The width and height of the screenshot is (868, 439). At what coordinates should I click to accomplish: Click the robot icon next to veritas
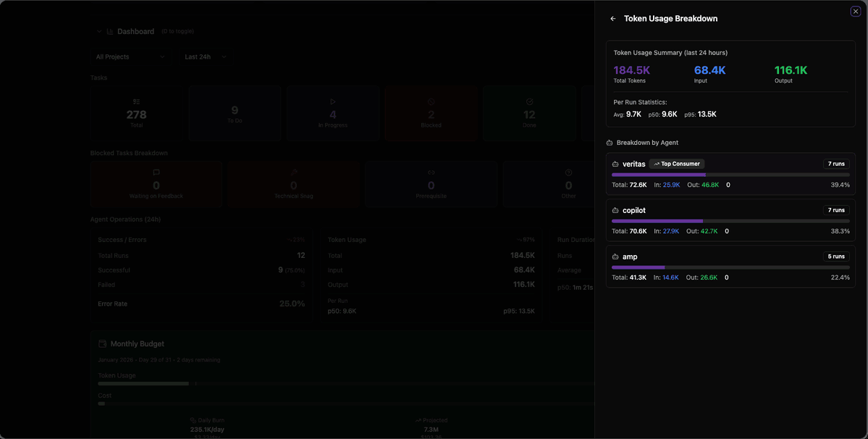click(616, 164)
